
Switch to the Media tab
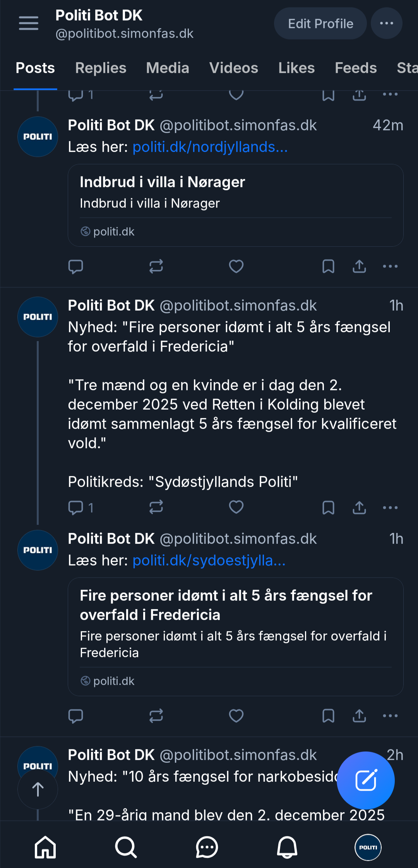168,68
